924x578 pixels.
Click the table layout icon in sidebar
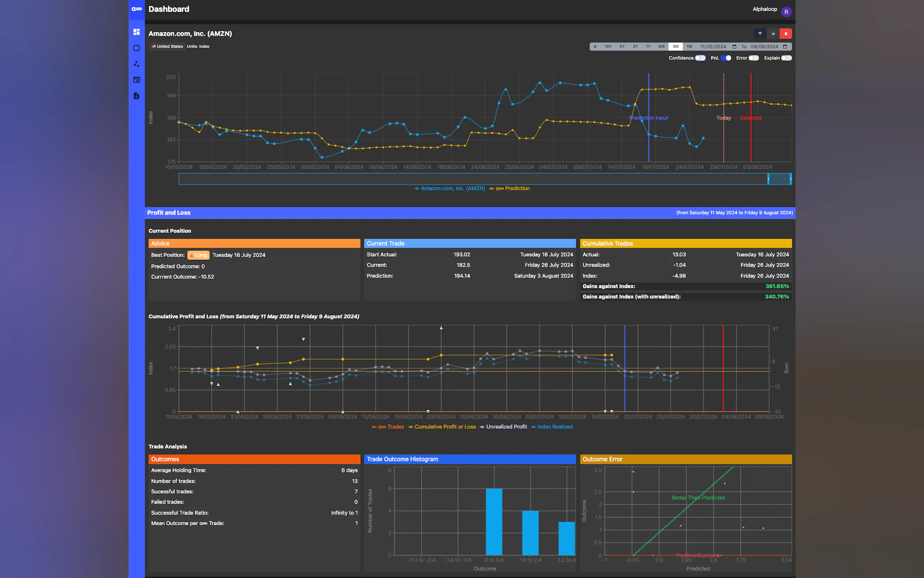pyautogui.click(x=136, y=80)
